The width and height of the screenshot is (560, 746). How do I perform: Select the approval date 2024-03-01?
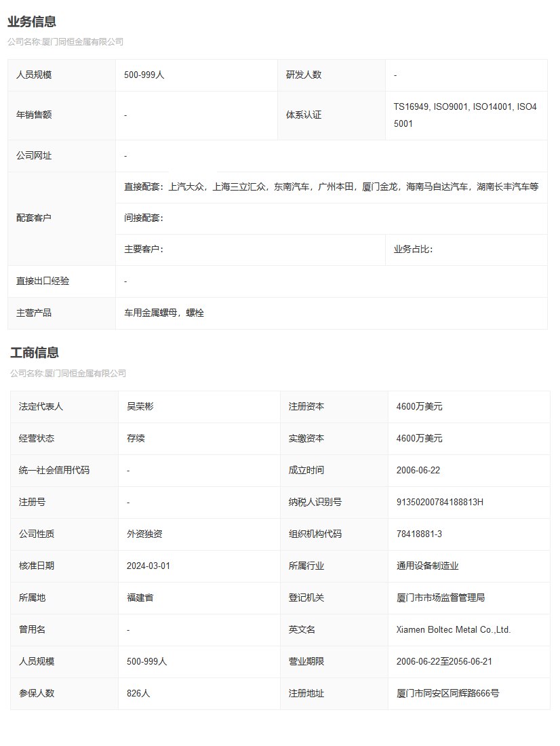tap(148, 566)
